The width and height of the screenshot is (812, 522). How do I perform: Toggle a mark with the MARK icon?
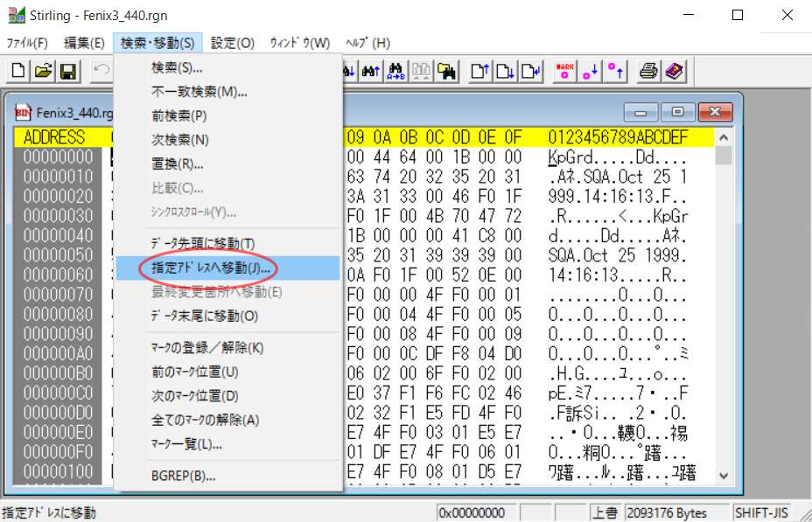(564, 71)
